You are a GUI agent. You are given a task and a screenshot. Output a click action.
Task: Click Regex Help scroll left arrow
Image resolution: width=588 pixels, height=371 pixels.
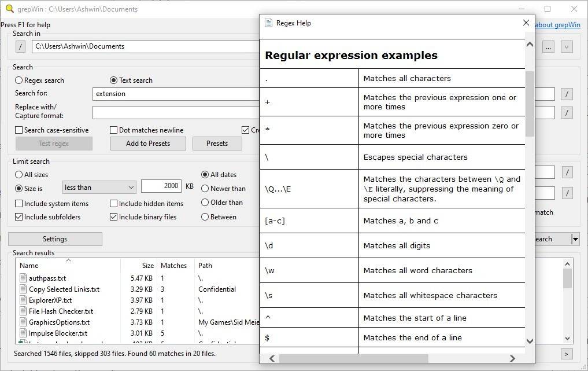(x=272, y=359)
